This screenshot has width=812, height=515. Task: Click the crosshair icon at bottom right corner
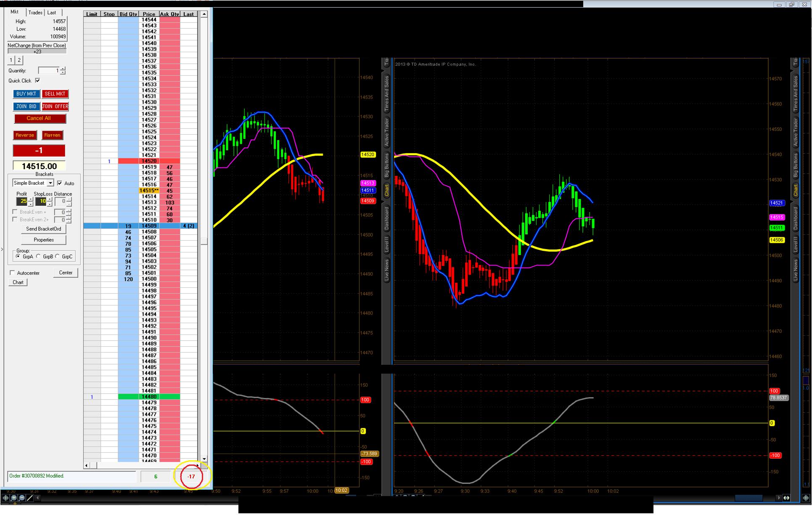click(806, 498)
